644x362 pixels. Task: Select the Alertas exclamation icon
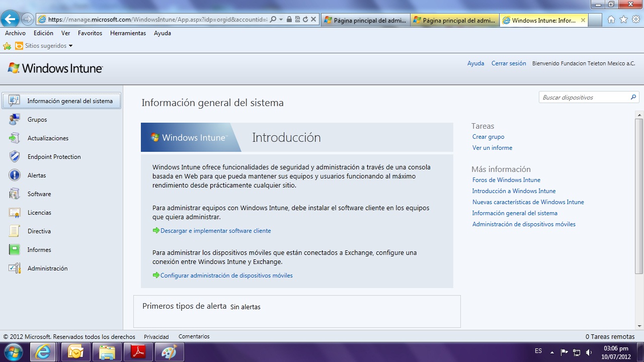(x=15, y=175)
